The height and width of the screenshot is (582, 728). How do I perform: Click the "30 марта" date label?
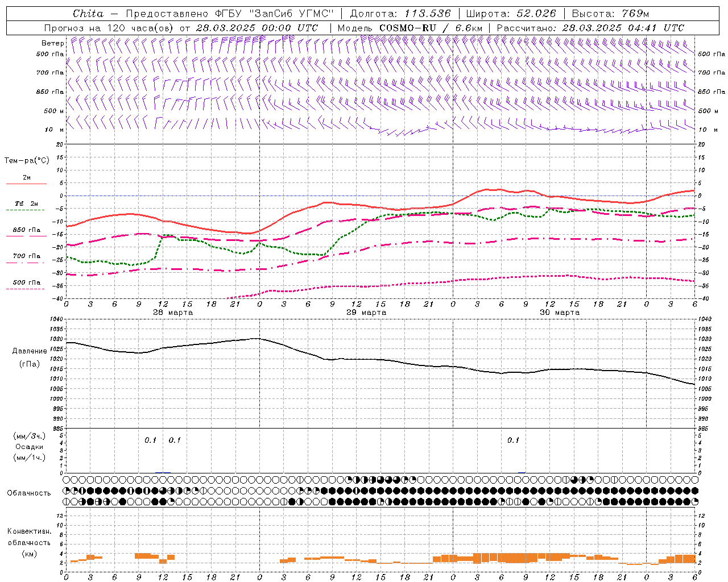(x=560, y=312)
